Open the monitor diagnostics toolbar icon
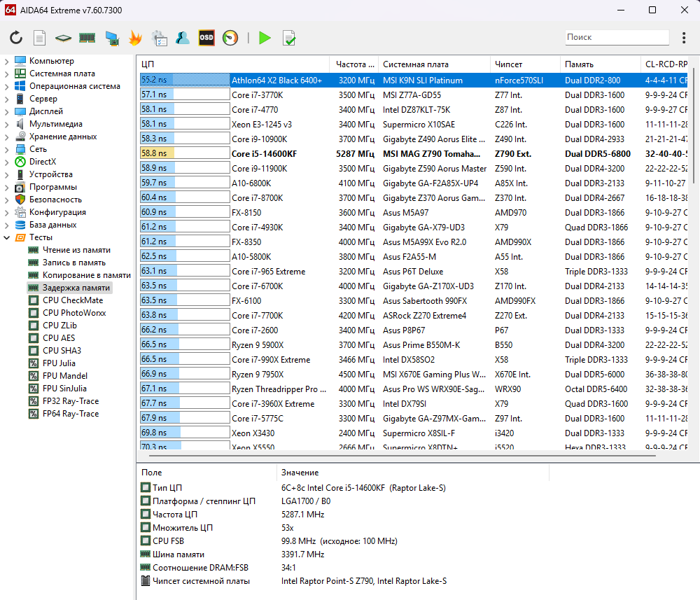Image resolution: width=700 pixels, height=600 pixels. point(112,38)
